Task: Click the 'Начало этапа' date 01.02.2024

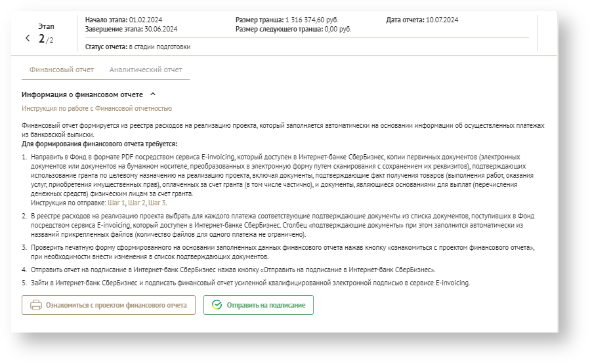Action: tap(146, 20)
